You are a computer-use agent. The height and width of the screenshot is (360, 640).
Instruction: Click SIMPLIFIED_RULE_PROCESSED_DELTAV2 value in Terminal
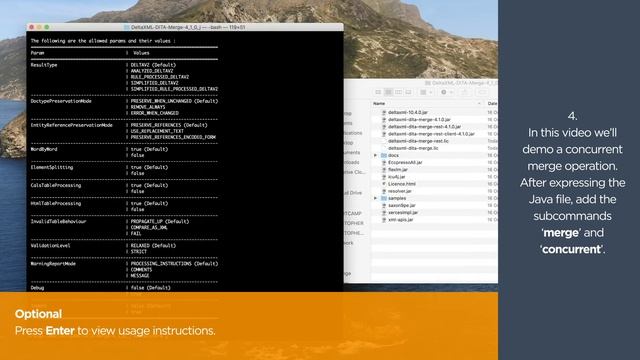point(174,89)
